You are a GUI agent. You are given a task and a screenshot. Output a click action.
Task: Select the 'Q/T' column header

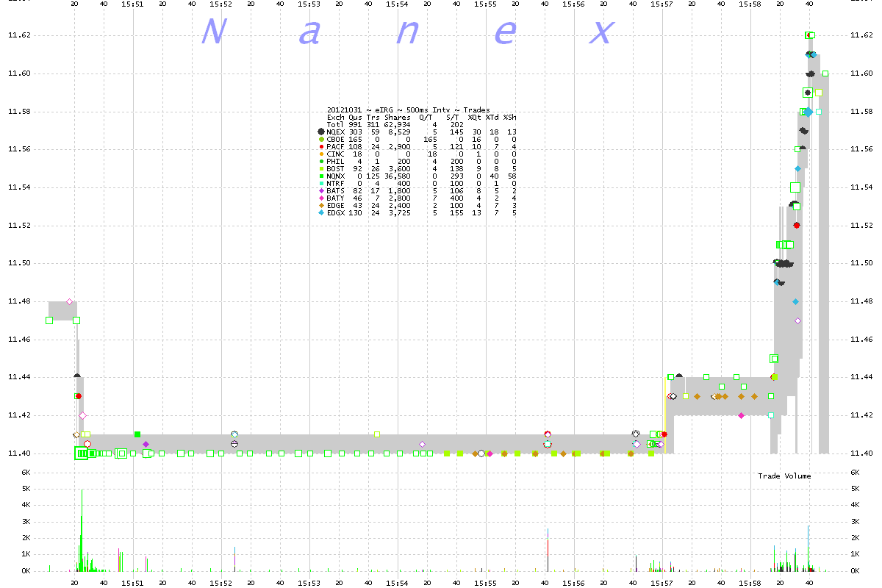pos(426,117)
